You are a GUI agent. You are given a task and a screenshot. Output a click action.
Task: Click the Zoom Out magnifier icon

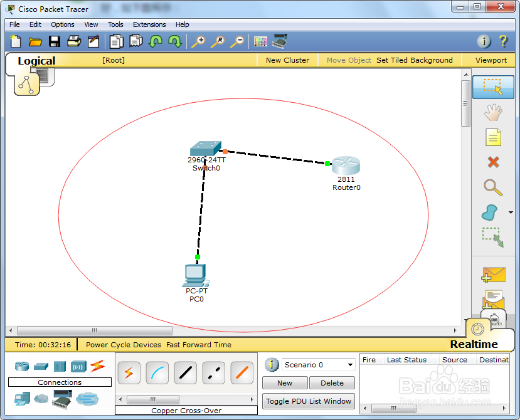click(x=238, y=42)
